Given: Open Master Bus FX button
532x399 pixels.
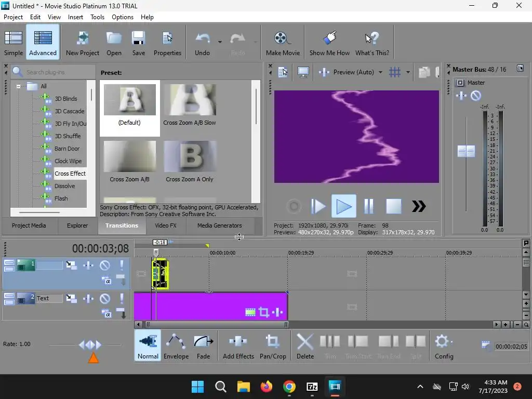Looking at the screenshot, I should (461, 96).
